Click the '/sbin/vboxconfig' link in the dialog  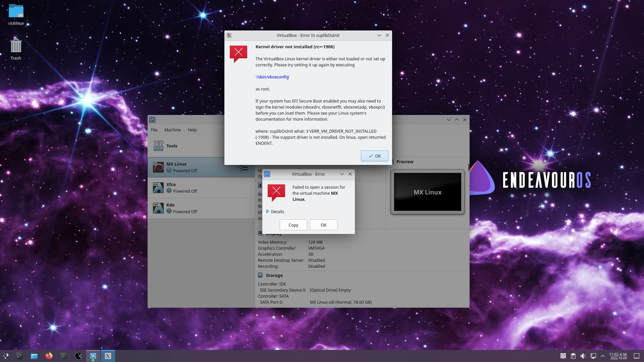tap(272, 77)
